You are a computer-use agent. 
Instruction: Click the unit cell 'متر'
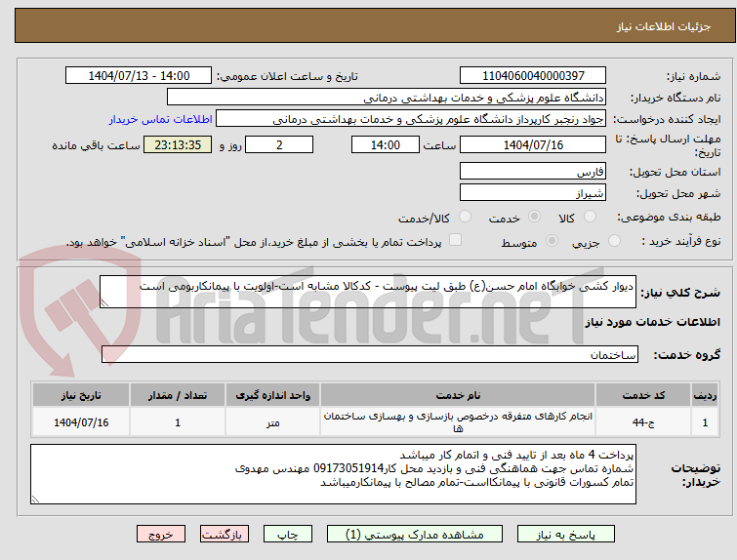click(272, 422)
